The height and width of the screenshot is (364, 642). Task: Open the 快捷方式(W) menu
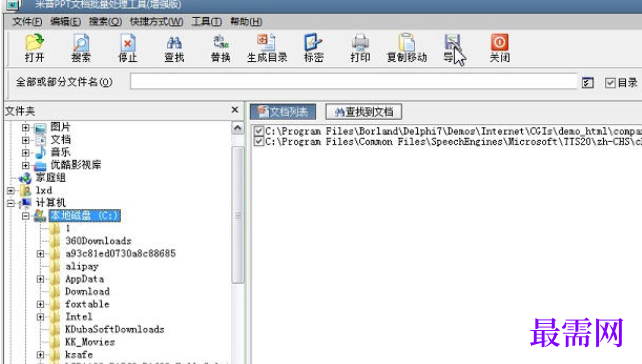(156, 22)
